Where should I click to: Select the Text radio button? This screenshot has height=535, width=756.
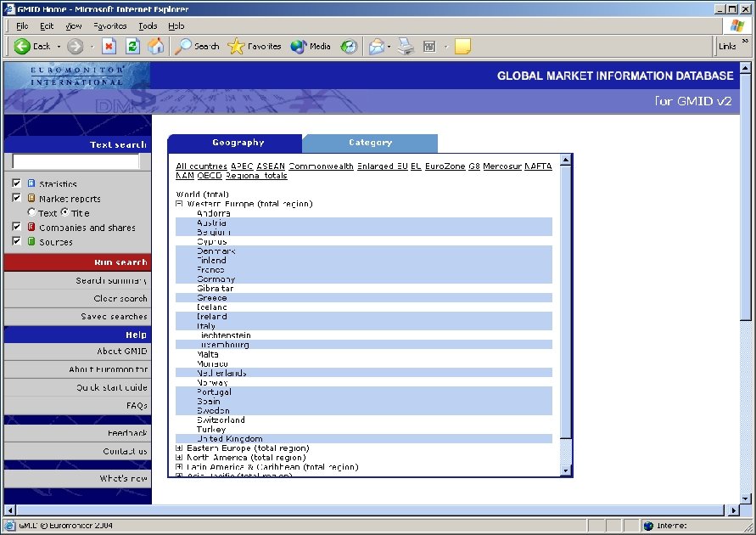[x=31, y=212]
